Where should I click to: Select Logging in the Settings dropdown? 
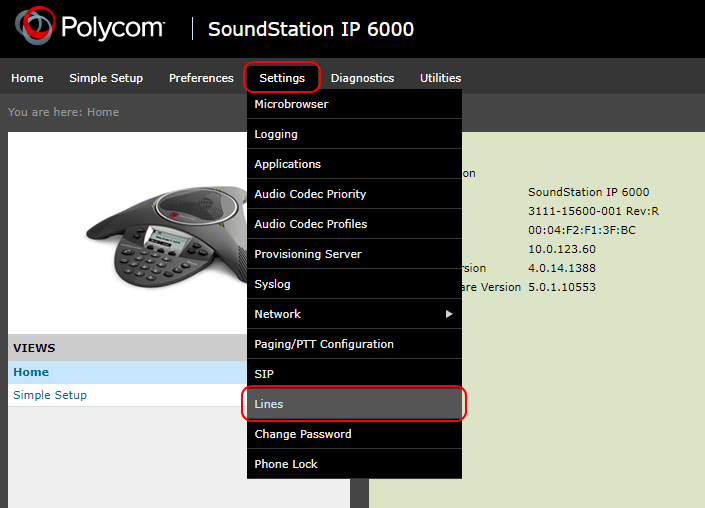click(354, 134)
